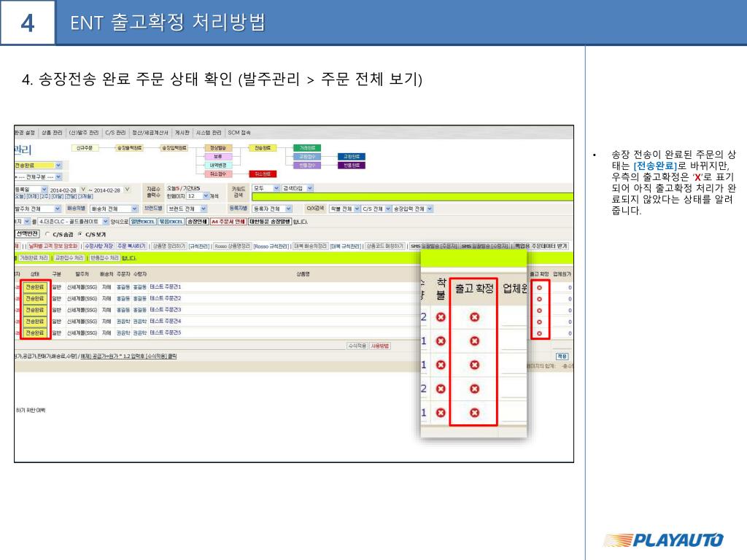747x560 pixels.
Task: Click X icon for 테스트 주문건4 출고확정
Action: (x=539, y=322)
